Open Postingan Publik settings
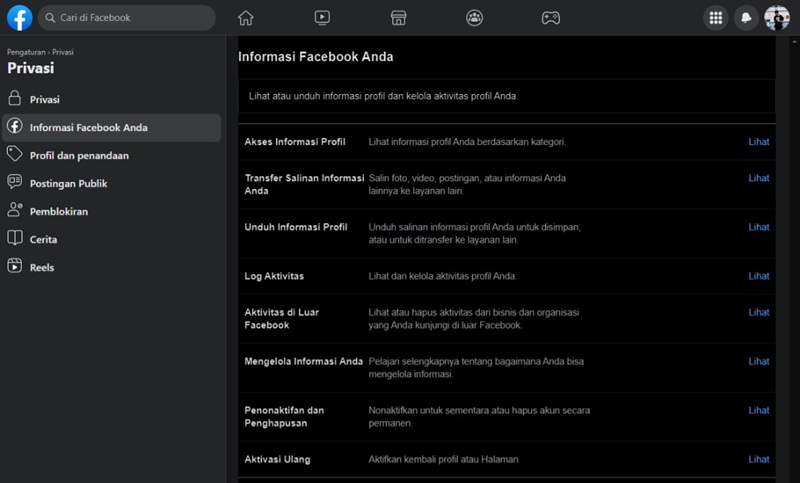The image size is (800, 483). [x=68, y=183]
